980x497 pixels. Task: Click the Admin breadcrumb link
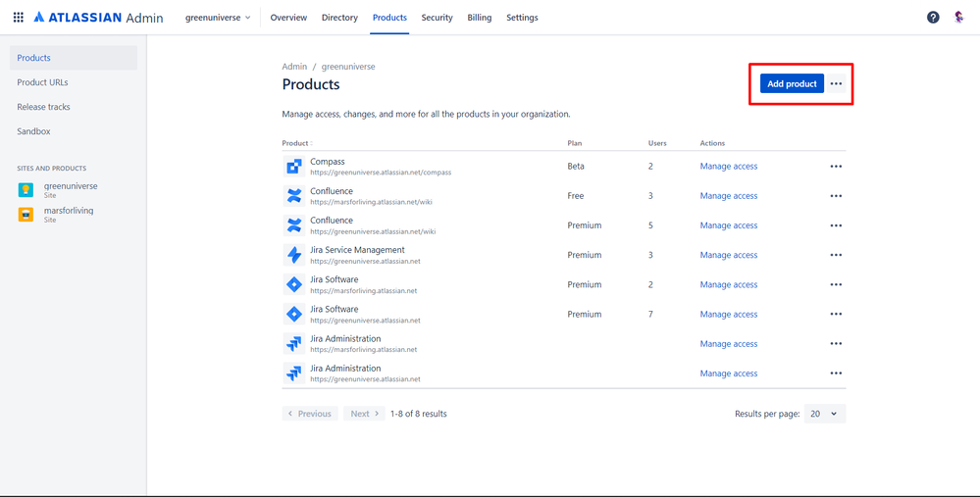[294, 67]
